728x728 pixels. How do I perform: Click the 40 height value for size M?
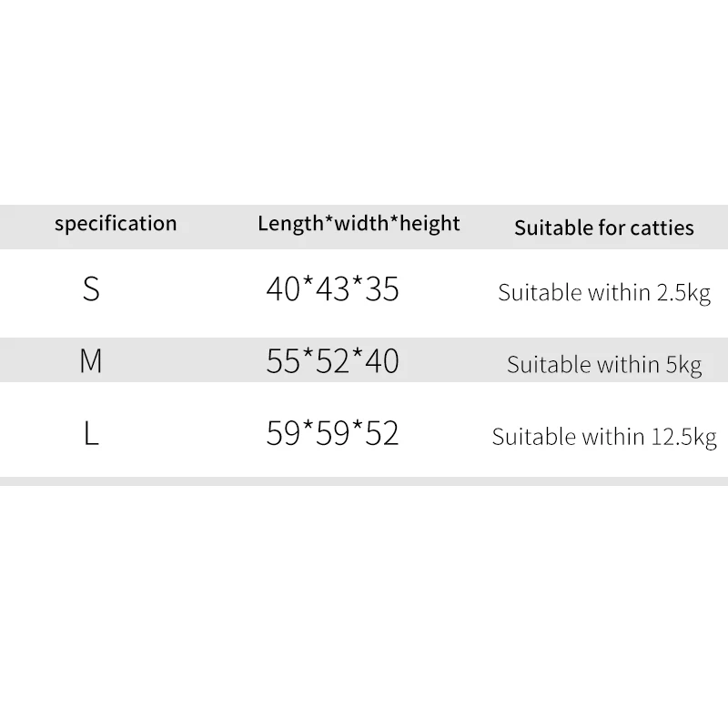click(x=381, y=362)
